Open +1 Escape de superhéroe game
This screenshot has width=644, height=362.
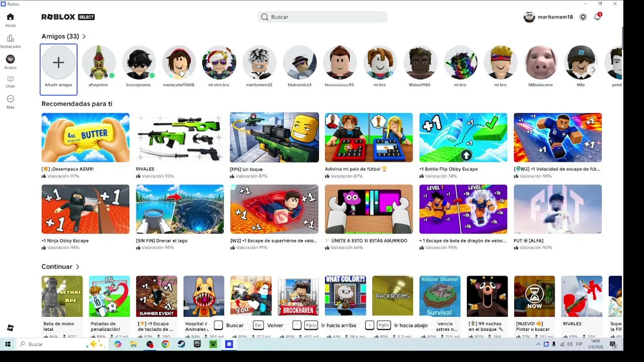click(274, 209)
